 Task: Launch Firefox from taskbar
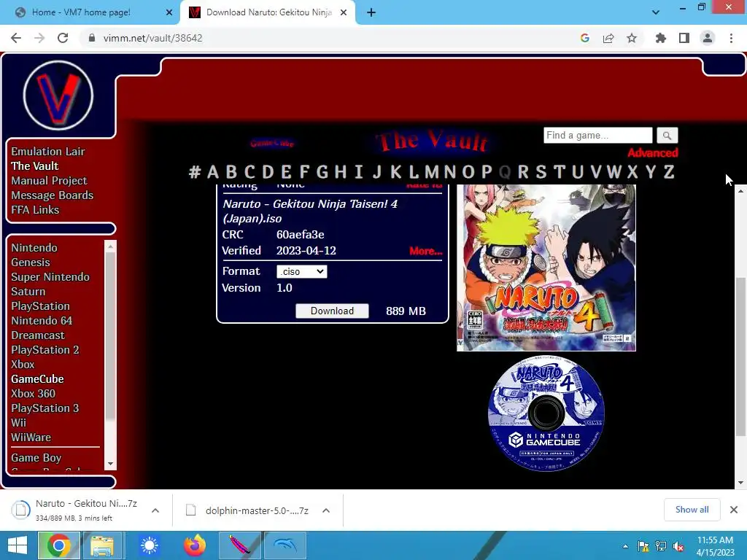tap(195, 545)
